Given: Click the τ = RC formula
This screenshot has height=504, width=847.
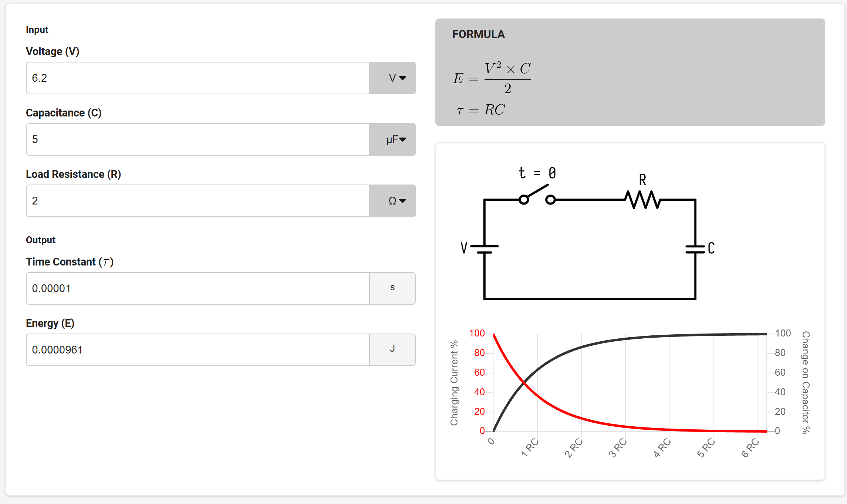Looking at the screenshot, I should pyautogui.click(x=481, y=110).
